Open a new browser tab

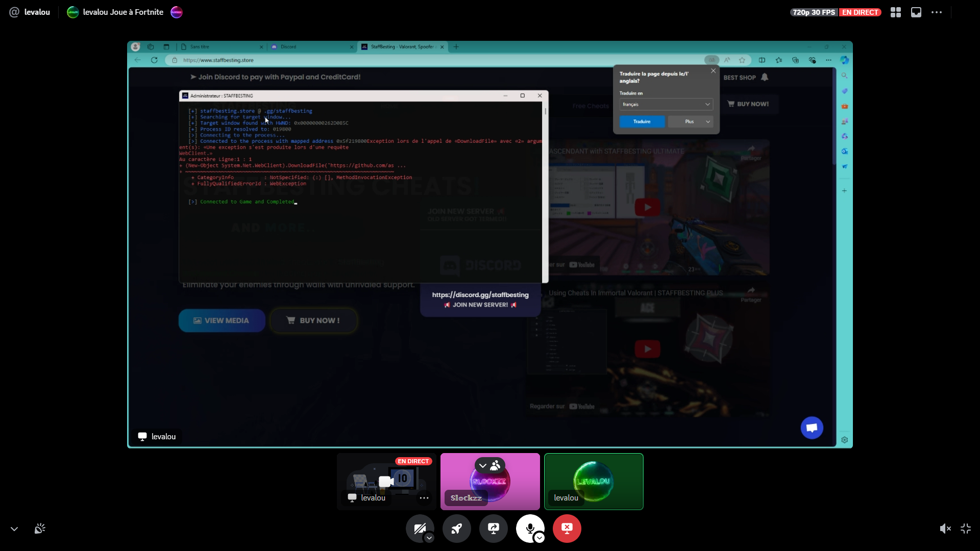(x=456, y=47)
